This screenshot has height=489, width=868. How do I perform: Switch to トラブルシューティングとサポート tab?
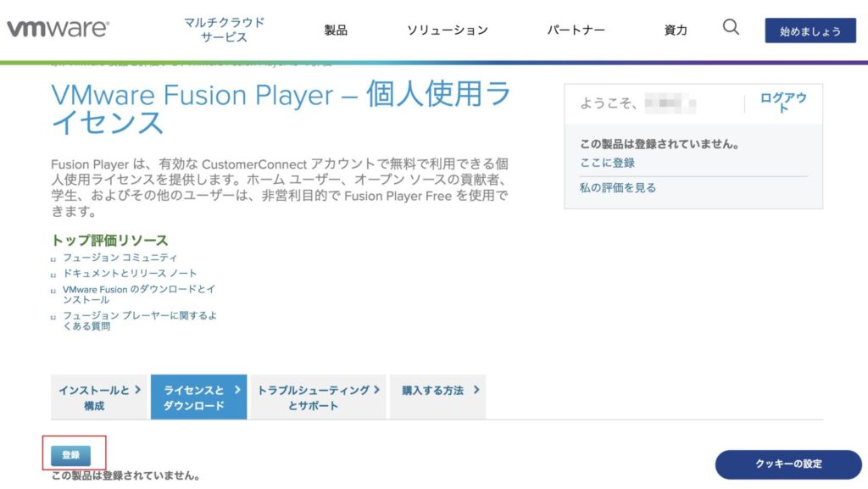click(x=319, y=397)
